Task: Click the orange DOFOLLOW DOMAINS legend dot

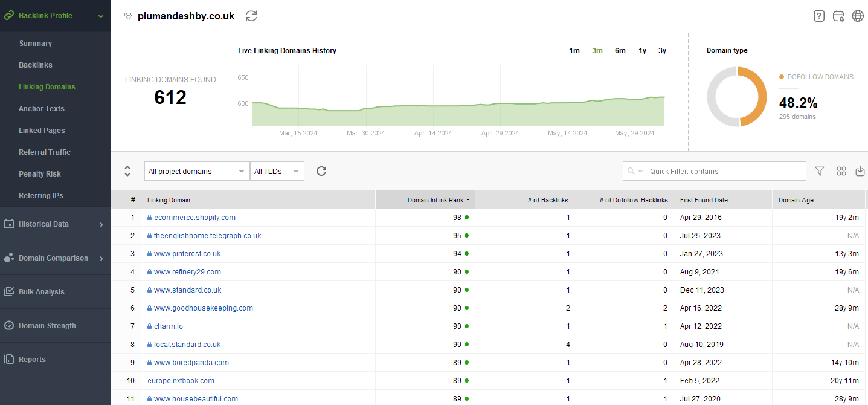Action: [782, 77]
